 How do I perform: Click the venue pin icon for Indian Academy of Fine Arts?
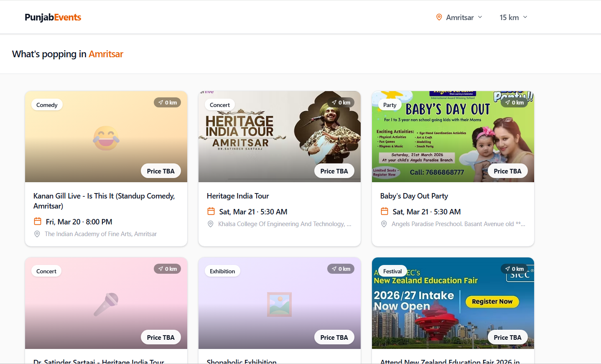click(37, 234)
